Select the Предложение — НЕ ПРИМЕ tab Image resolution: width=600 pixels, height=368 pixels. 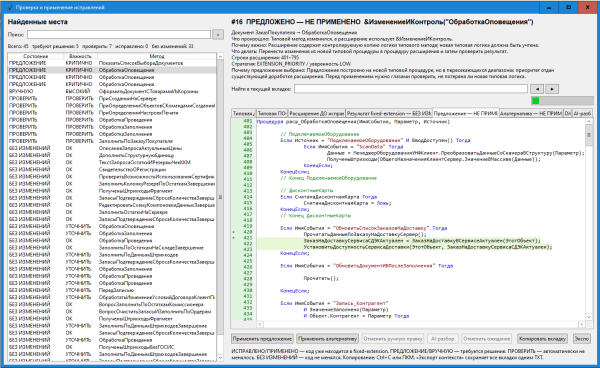pyautogui.click(x=465, y=113)
